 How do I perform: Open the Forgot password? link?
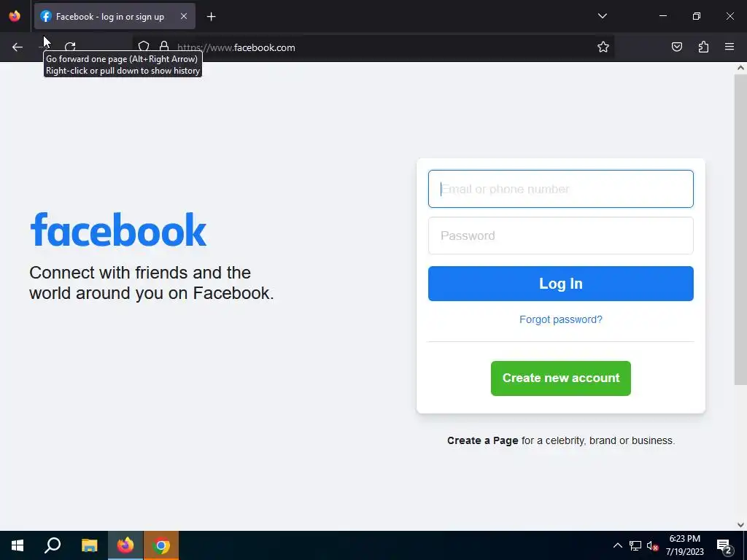(561, 319)
